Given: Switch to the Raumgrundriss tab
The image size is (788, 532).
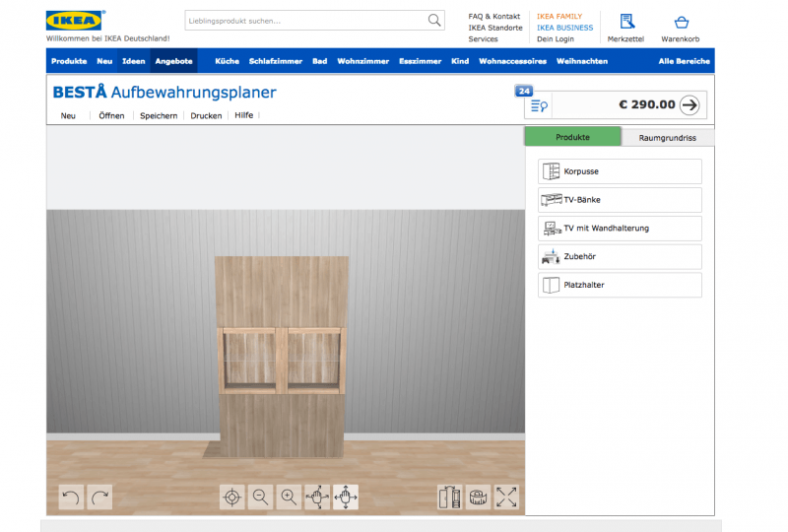Looking at the screenshot, I should tap(667, 138).
